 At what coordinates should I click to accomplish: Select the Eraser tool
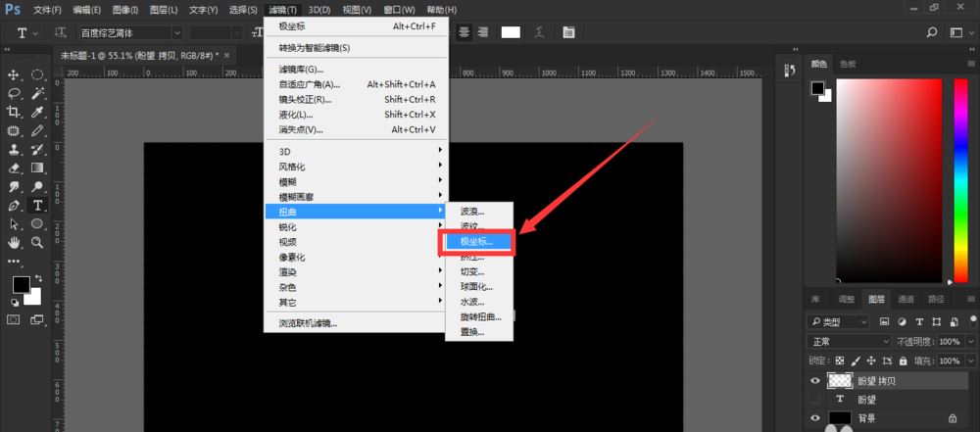[14, 168]
